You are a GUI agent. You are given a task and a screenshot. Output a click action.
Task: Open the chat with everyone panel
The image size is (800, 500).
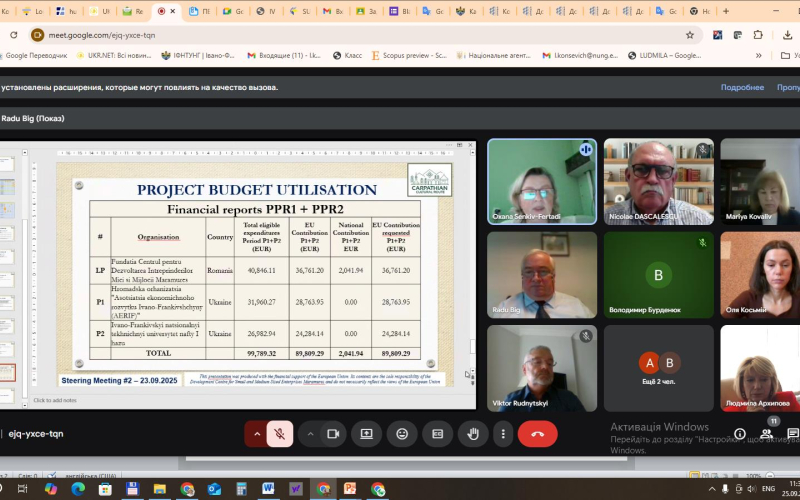[792, 434]
